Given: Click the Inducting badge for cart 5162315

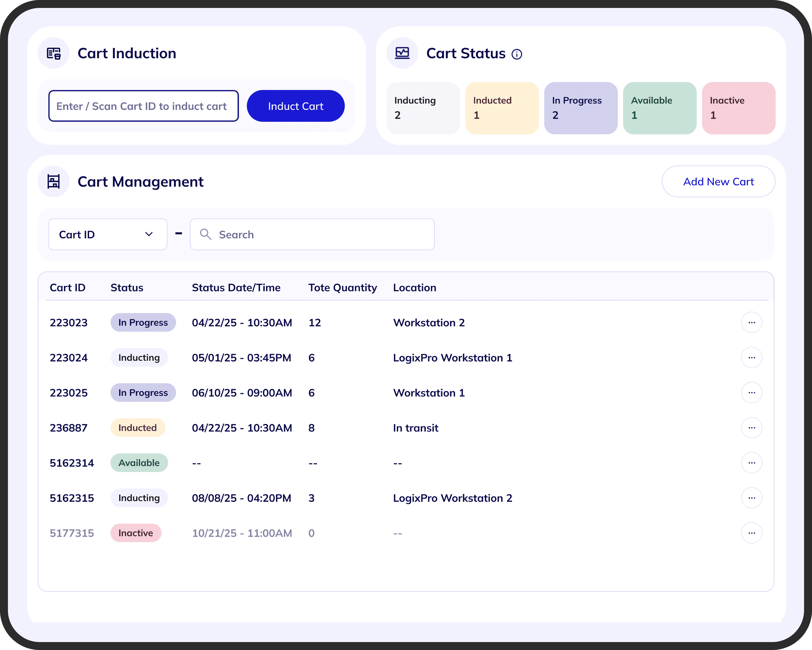Looking at the screenshot, I should [x=139, y=498].
